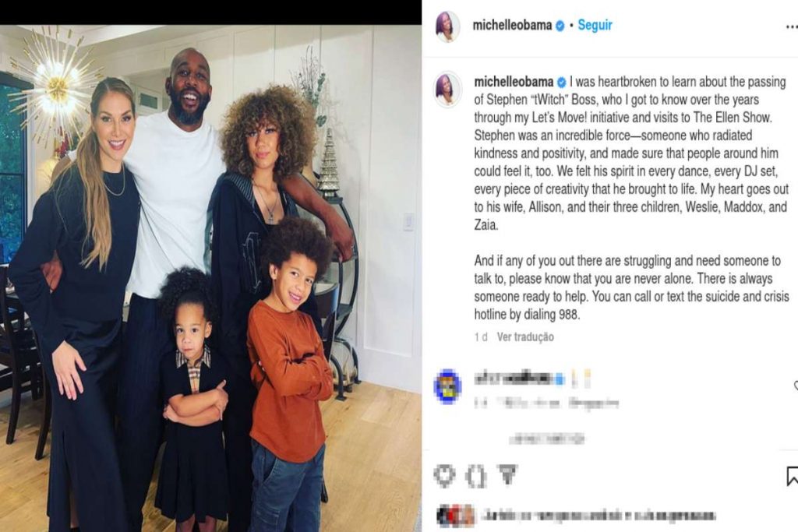
Task: Open the comment bubble icon
Action: click(476, 477)
